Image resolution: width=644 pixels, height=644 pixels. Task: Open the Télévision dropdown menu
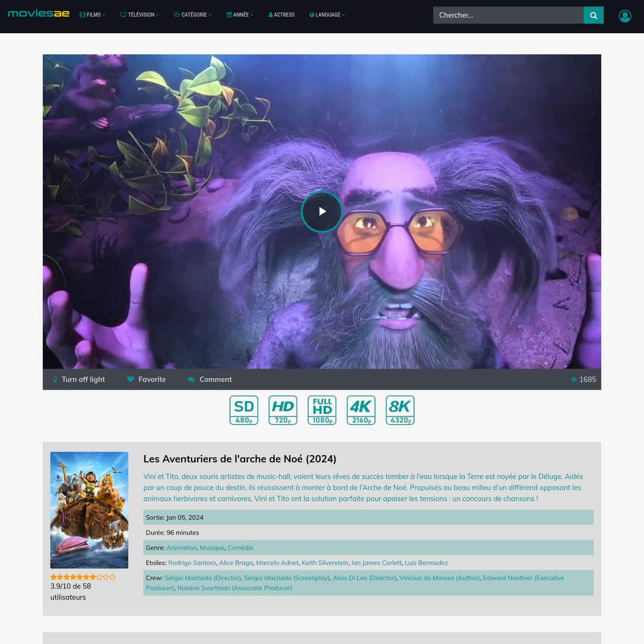pos(140,15)
